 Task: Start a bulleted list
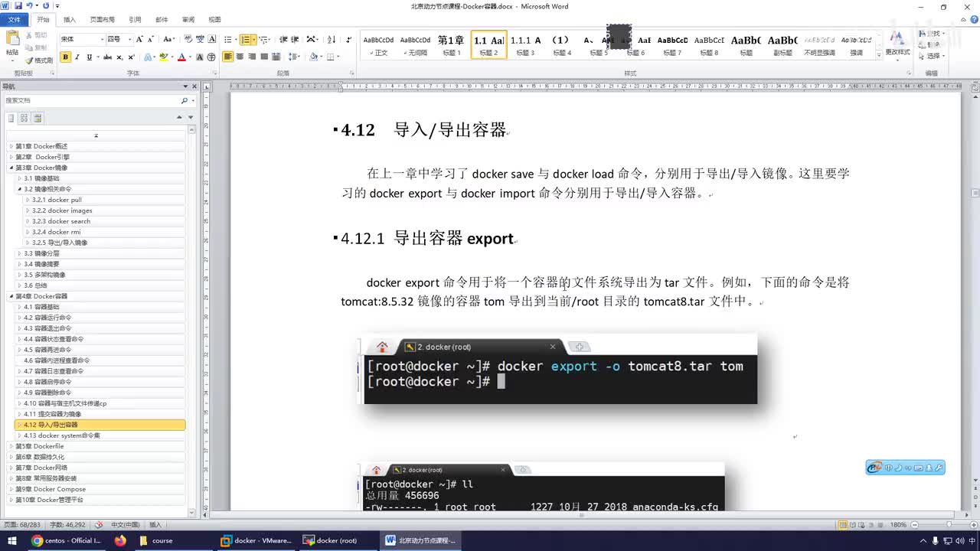click(x=228, y=39)
